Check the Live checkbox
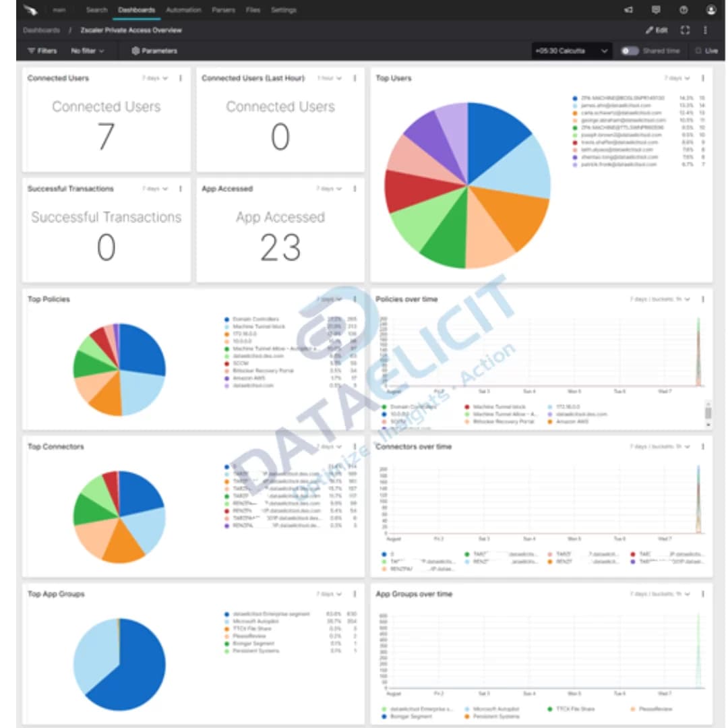Viewport: 728px width, 728px height. click(698, 50)
